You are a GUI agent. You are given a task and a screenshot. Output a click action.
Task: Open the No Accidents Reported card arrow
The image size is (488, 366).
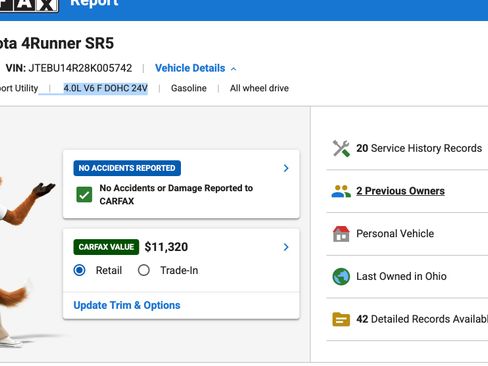pos(286,168)
